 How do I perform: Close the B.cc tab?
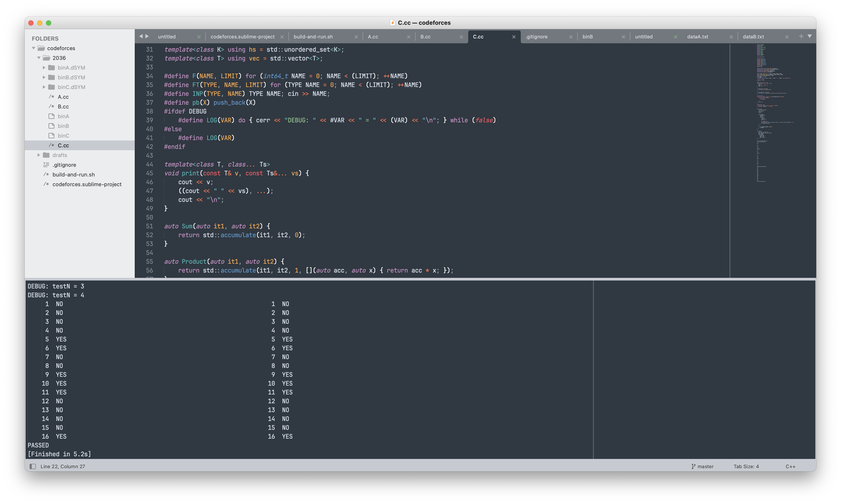click(x=461, y=37)
